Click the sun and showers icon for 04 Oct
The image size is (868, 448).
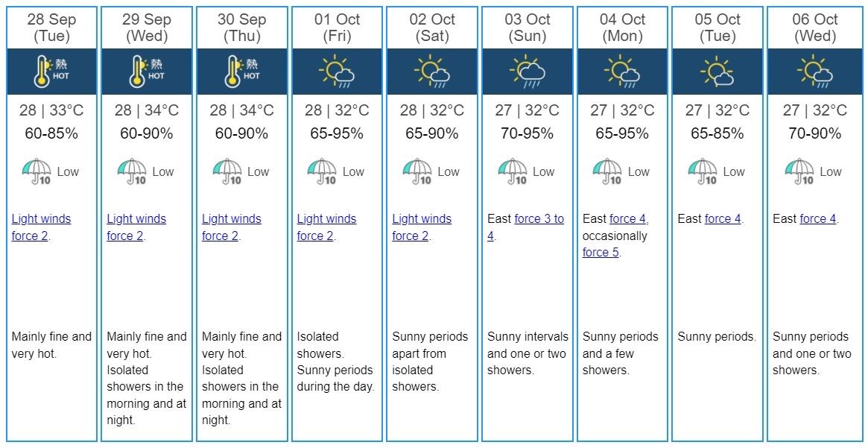coord(622,72)
